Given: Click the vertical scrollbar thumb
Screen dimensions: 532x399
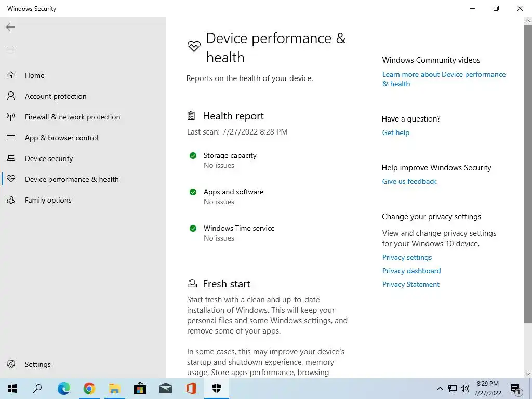Looking at the screenshot, I should point(527,174).
